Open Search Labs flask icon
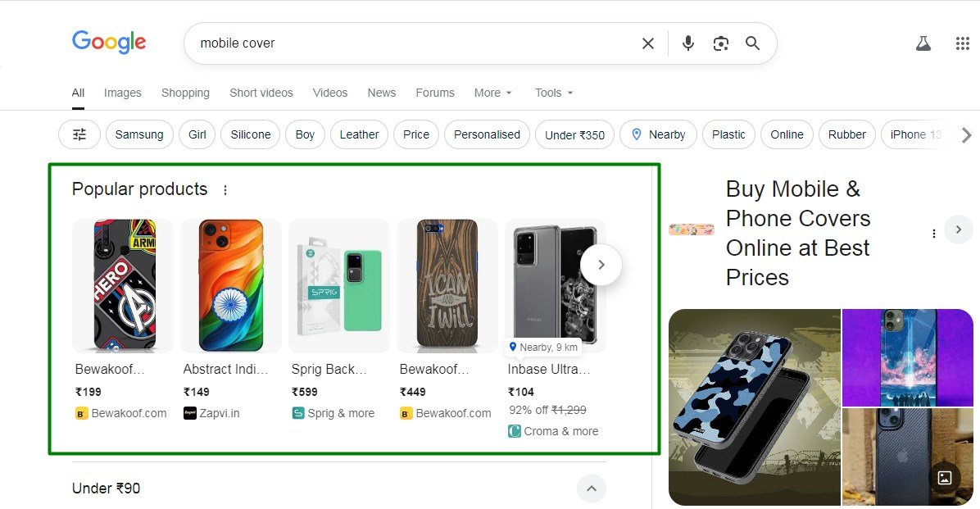This screenshot has width=980, height=509. tap(923, 43)
